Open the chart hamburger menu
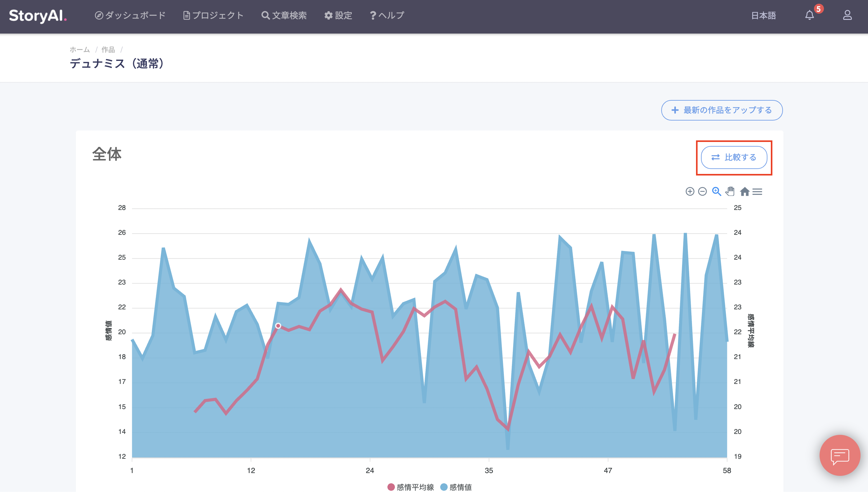 point(757,192)
